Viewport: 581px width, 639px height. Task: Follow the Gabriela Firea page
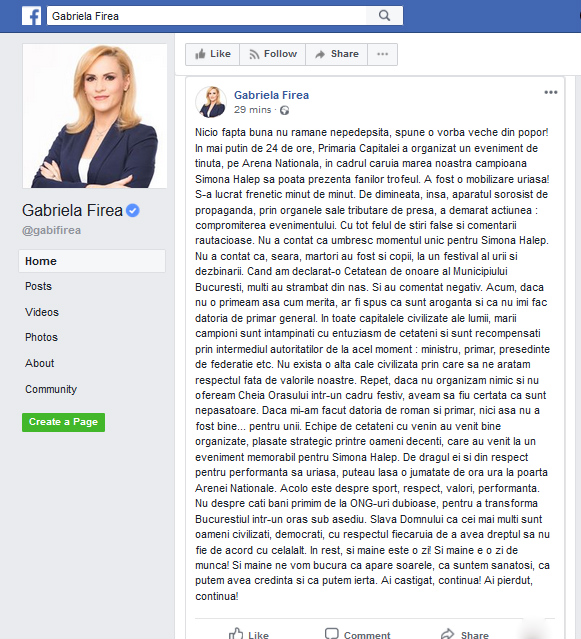click(272, 54)
